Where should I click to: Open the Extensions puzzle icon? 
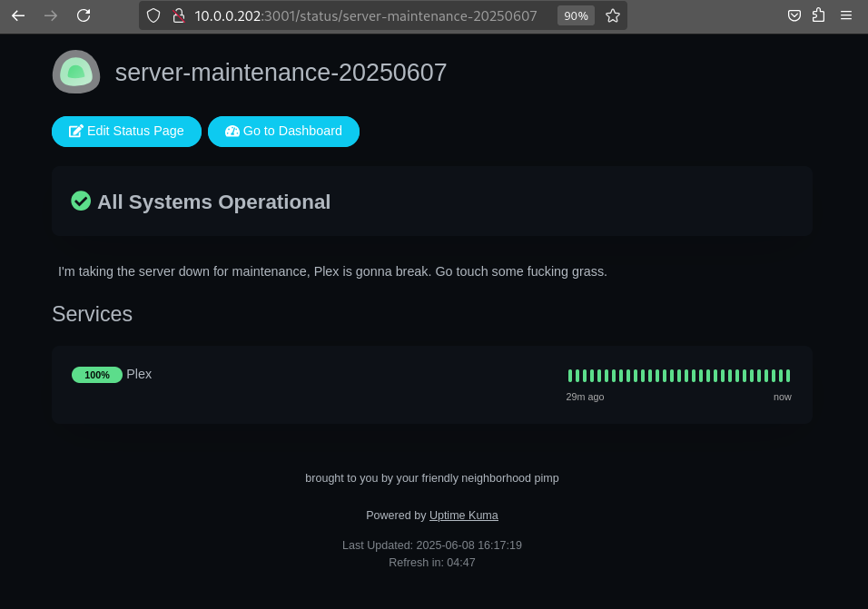[x=819, y=15]
